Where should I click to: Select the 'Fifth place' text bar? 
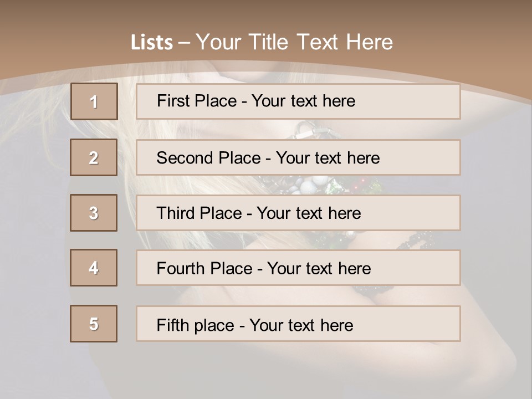click(298, 324)
